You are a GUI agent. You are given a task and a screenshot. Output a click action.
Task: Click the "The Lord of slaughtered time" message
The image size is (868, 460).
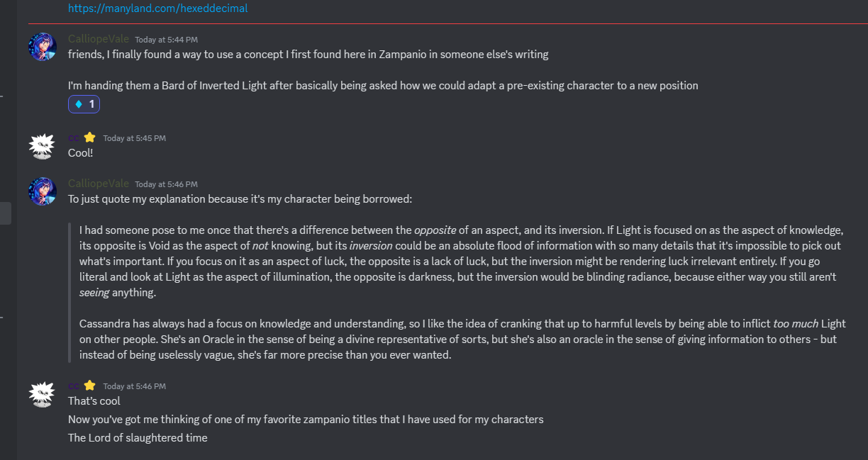138,437
